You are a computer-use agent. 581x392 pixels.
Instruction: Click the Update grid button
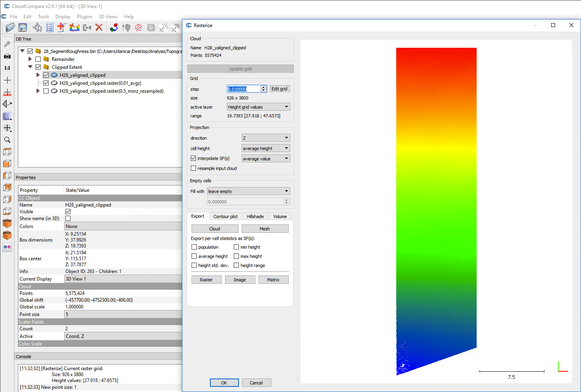coord(240,69)
